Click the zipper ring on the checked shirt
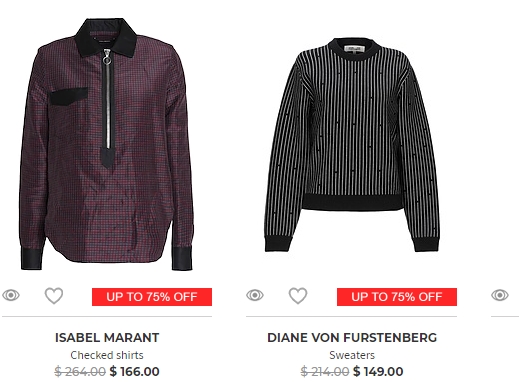 pos(107,60)
